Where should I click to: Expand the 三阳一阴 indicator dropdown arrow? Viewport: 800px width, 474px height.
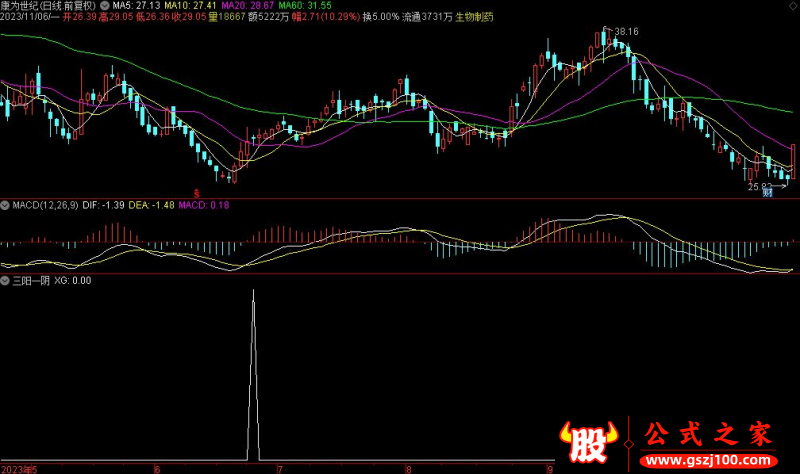pyautogui.click(x=5, y=280)
